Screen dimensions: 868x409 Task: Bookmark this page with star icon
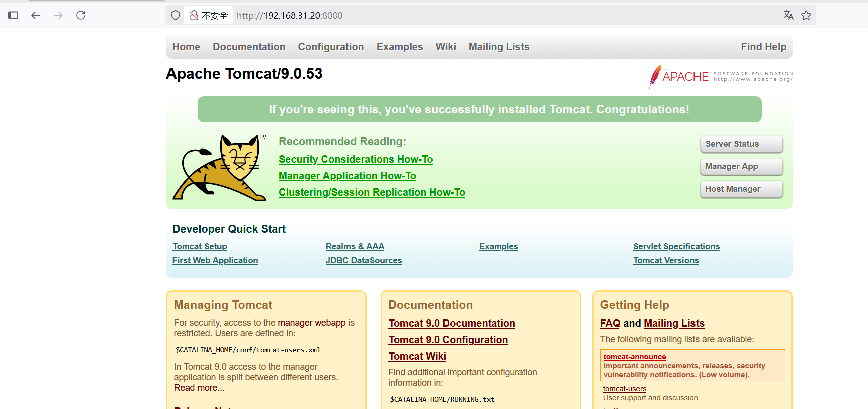tap(806, 15)
